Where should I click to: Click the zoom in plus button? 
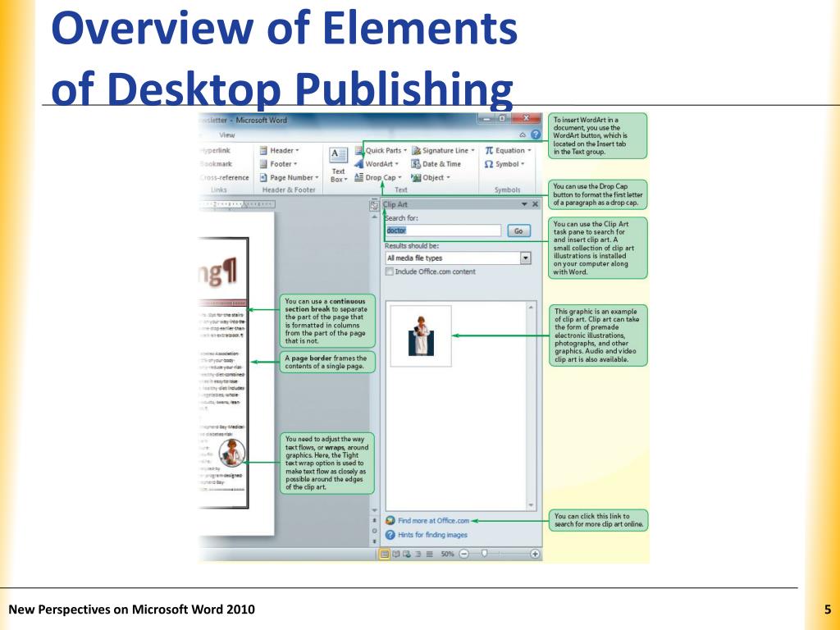point(535,554)
